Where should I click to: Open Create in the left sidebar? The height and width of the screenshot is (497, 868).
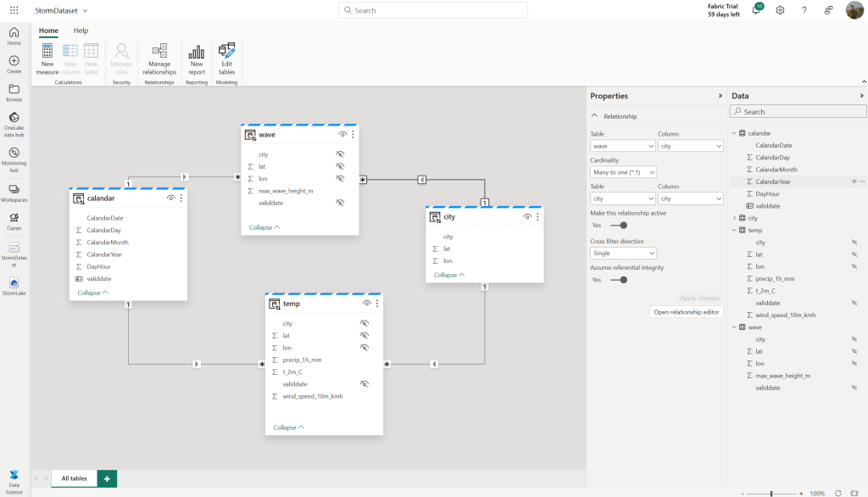pos(14,64)
